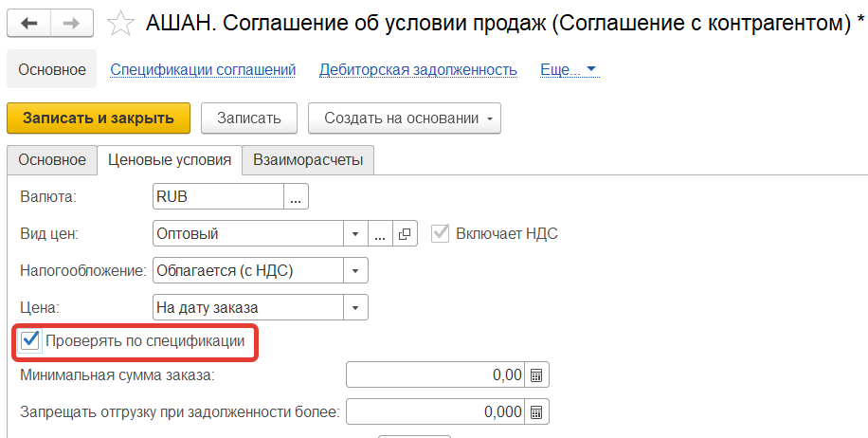Expand the Цена dropdown arrow
The height and width of the screenshot is (438, 868).
click(x=354, y=307)
